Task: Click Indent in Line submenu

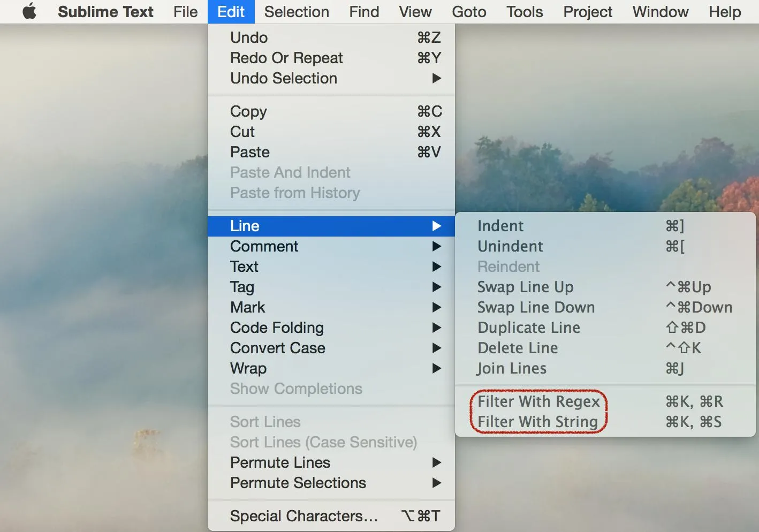Action: coord(500,226)
